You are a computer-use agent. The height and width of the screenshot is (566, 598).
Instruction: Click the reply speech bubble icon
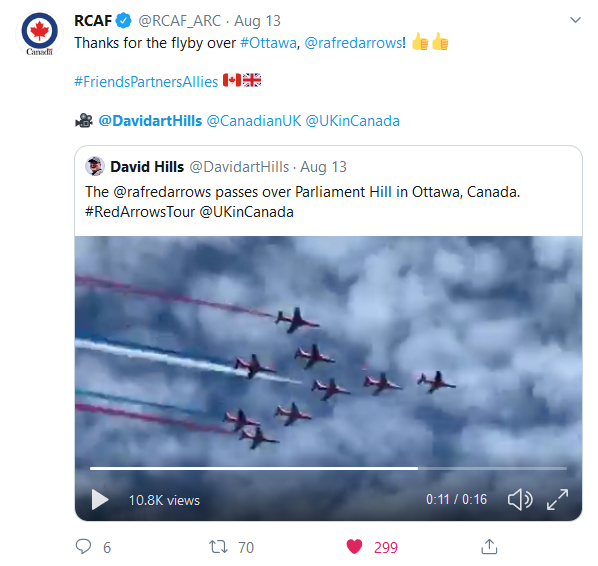point(83,547)
